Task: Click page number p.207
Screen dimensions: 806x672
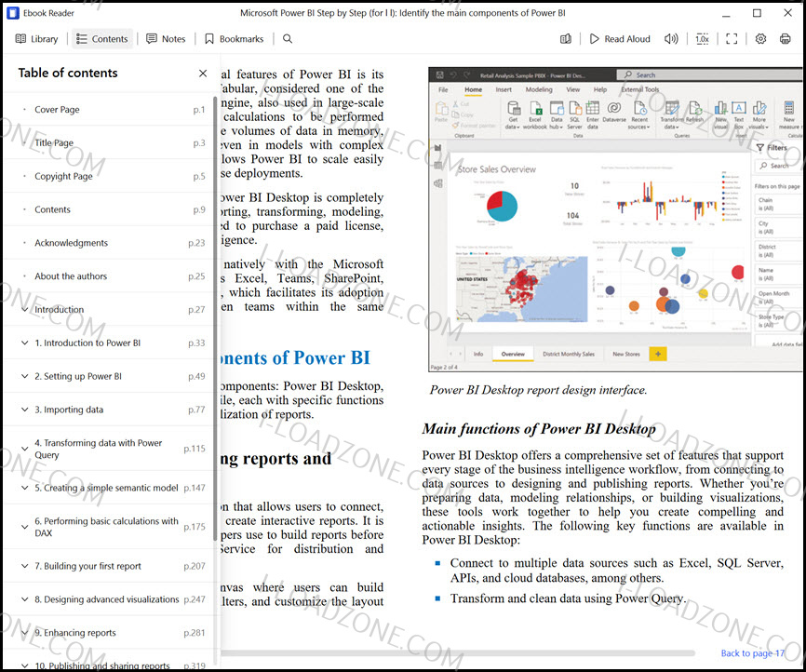Action: 195,566
